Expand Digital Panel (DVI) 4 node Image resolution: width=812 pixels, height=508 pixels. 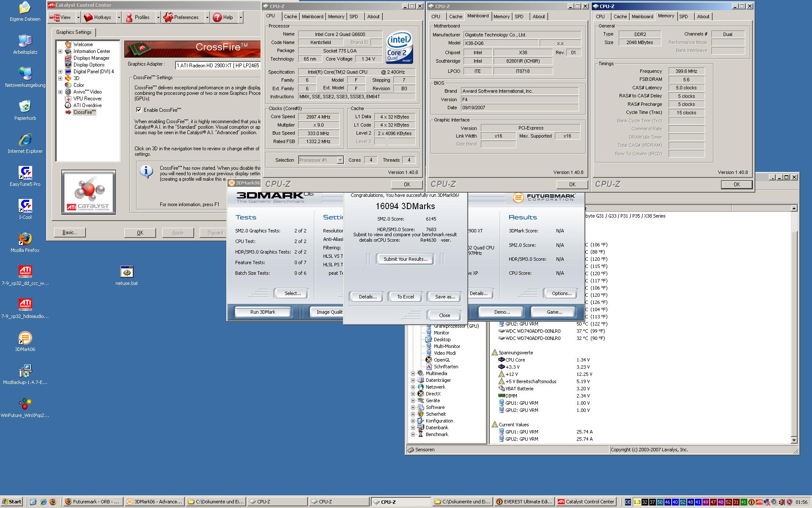tap(60, 72)
